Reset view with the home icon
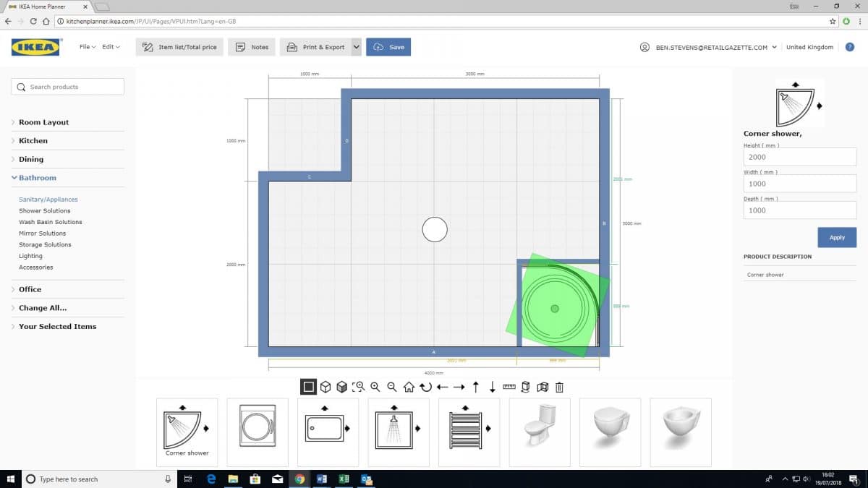This screenshot has width=868, height=488. [409, 387]
